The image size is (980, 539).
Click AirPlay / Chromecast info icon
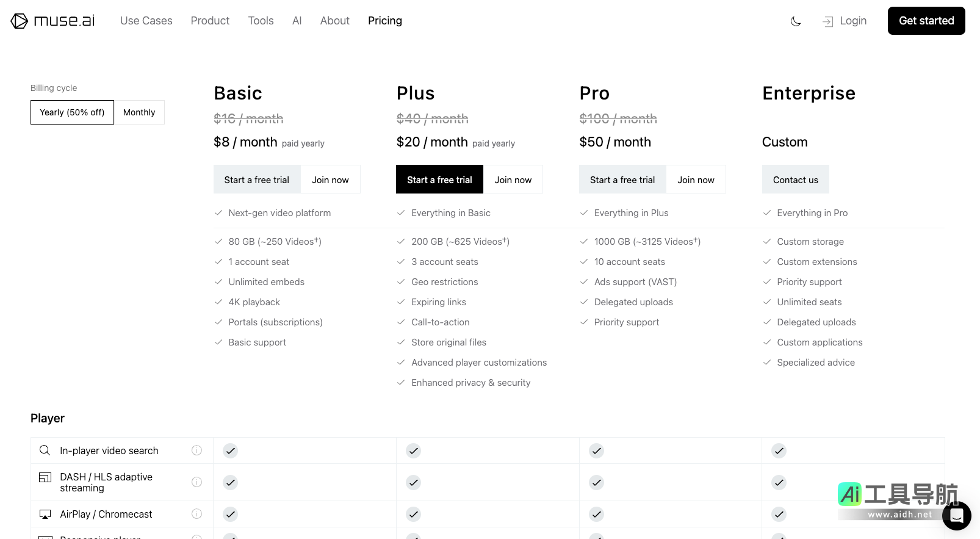(196, 514)
